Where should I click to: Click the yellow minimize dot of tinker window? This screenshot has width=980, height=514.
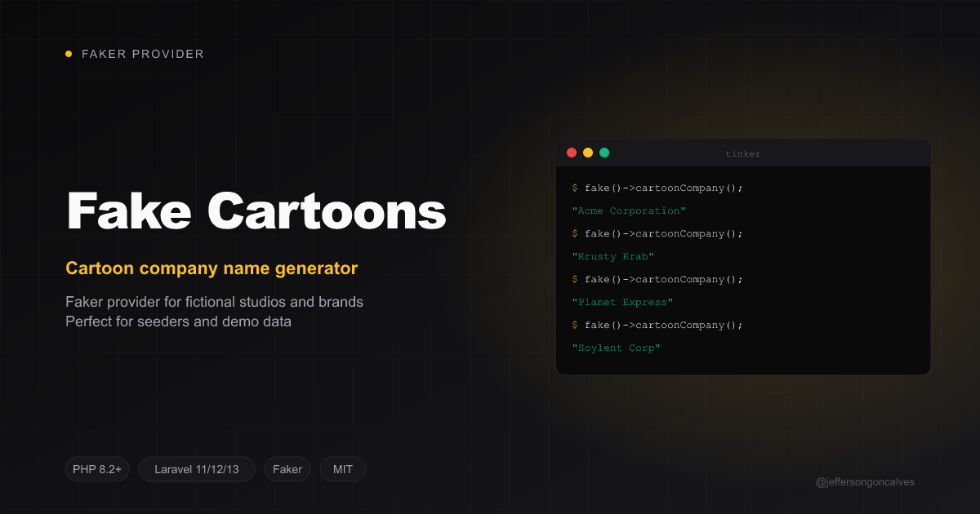(588, 153)
